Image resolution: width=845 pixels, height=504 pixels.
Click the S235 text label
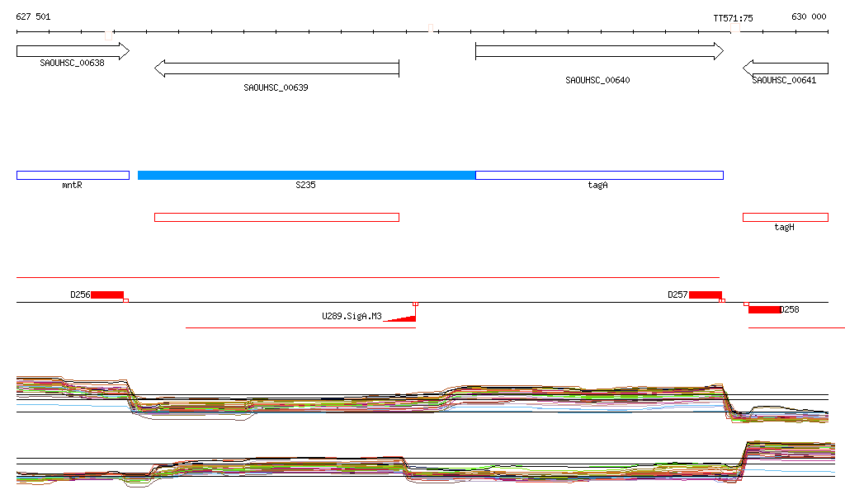click(305, 186)
